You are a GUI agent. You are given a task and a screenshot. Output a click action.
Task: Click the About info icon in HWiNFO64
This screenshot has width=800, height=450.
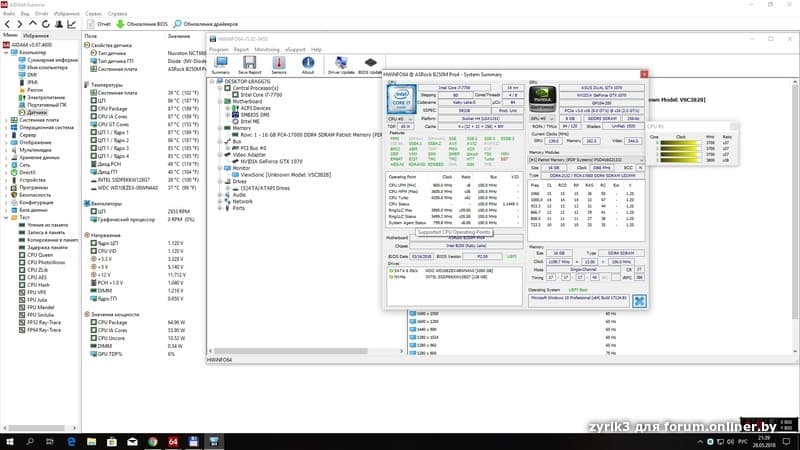coord(308,63)
